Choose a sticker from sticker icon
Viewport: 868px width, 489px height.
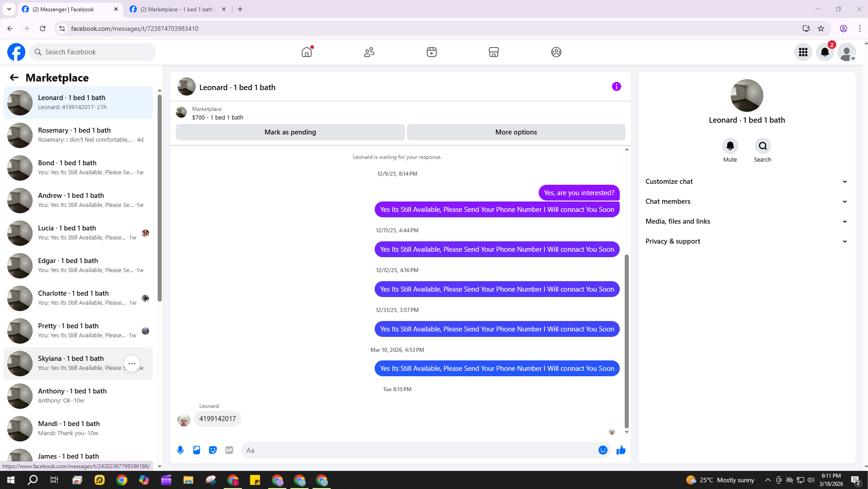pos(213,450)
